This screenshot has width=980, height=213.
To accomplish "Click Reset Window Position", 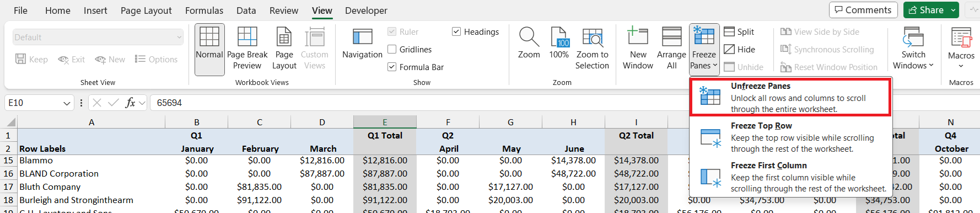I will pos(828,67).
